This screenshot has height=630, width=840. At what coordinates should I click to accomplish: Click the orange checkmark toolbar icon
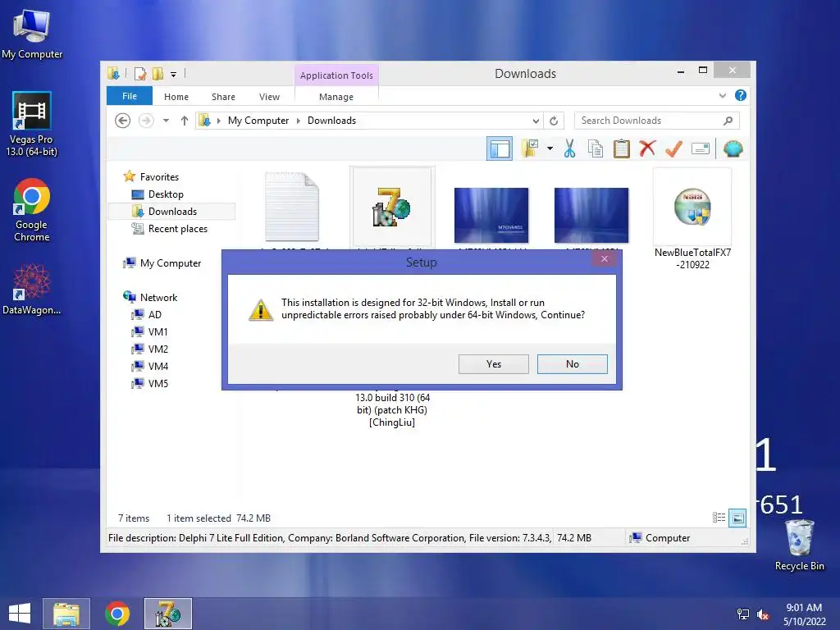(x=673, y=148)
